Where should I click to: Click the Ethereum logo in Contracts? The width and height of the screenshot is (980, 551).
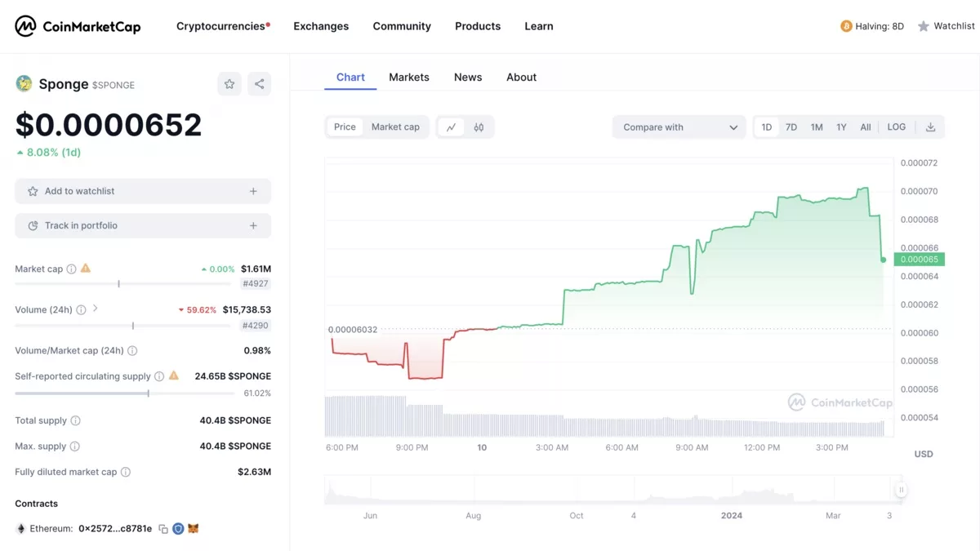click(x=20, y=529)
